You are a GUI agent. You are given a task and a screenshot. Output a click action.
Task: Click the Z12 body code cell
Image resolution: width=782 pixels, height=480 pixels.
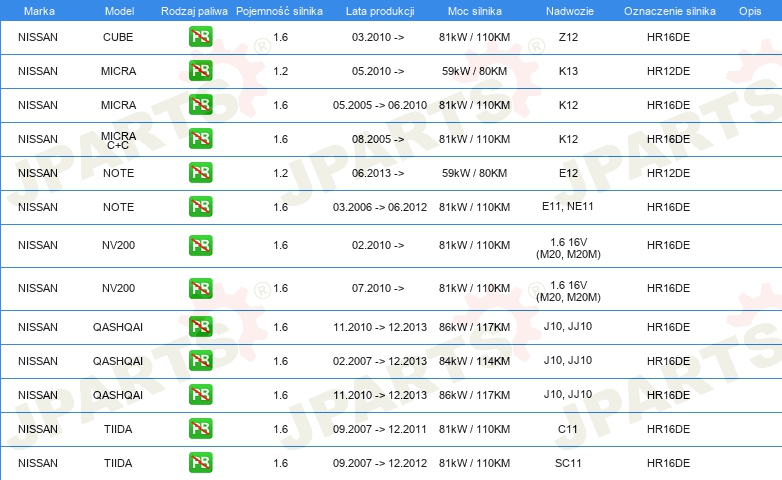[x=568, y=37]
